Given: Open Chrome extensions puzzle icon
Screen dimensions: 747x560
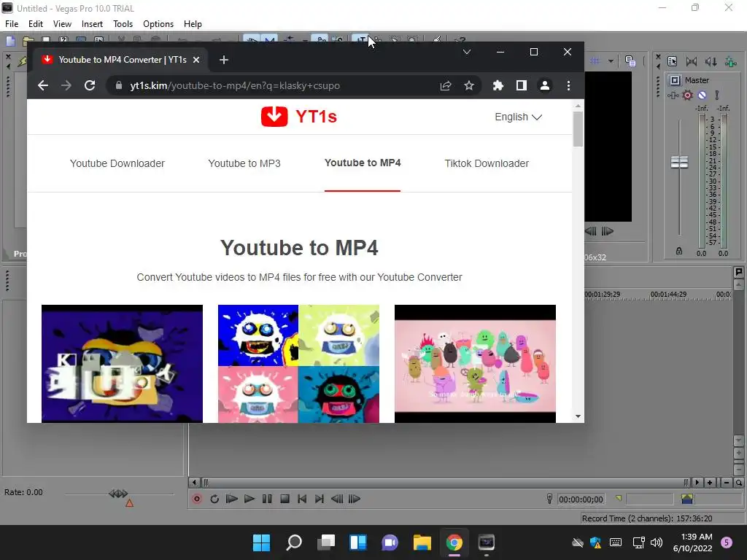Looking at the screenshot, I should 498,86.
